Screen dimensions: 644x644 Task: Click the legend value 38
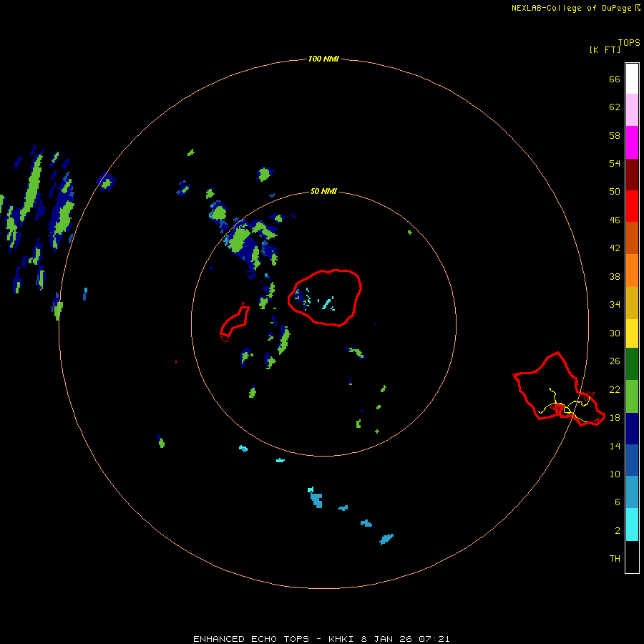click(615, 276)
